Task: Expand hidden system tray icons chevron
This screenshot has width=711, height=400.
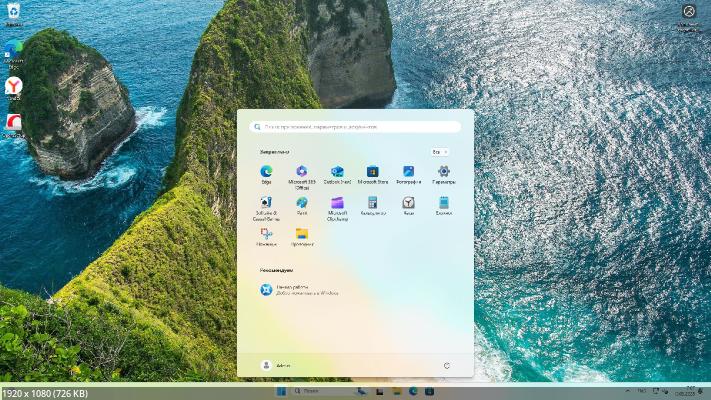Action: [628, 391]
